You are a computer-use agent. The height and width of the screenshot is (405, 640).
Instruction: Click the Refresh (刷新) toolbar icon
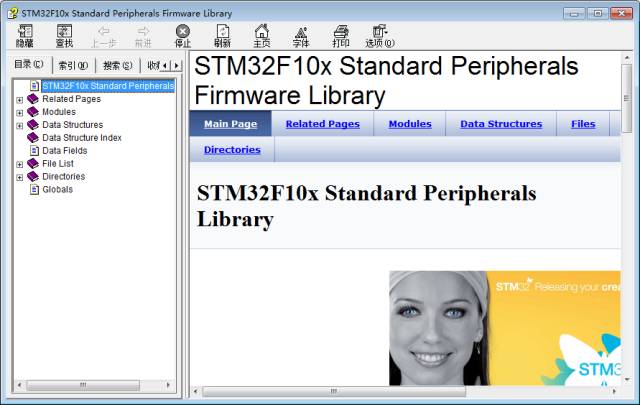click(x=222, y=35)
